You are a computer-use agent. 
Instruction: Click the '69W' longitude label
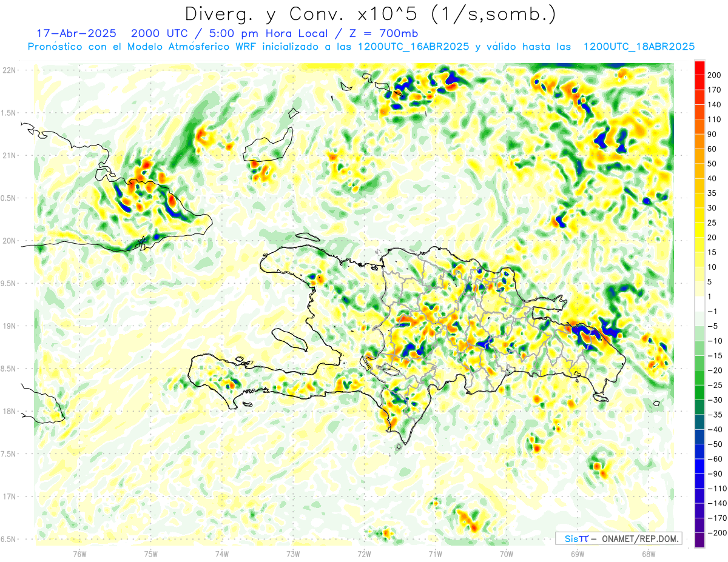pos(577,553)
